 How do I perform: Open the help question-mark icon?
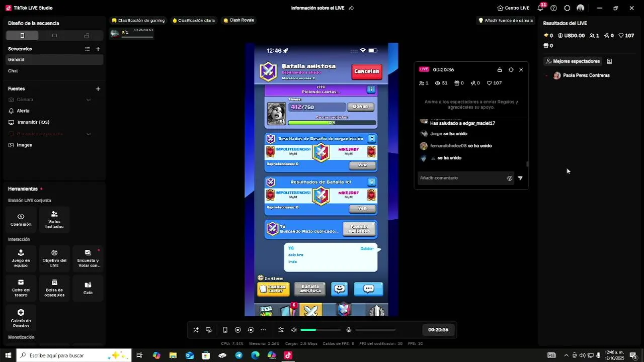coord(553,8)
